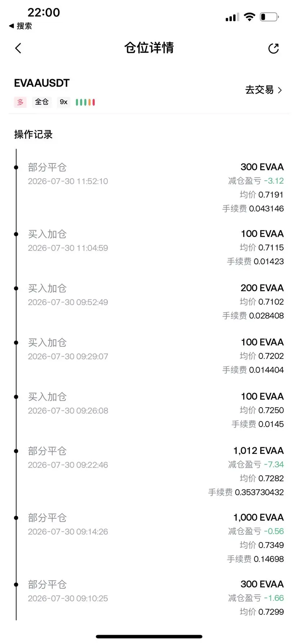Viewport: 298px width, 644px height.
Task: Tap the back arrow icon
Action: tap(18, 48)
